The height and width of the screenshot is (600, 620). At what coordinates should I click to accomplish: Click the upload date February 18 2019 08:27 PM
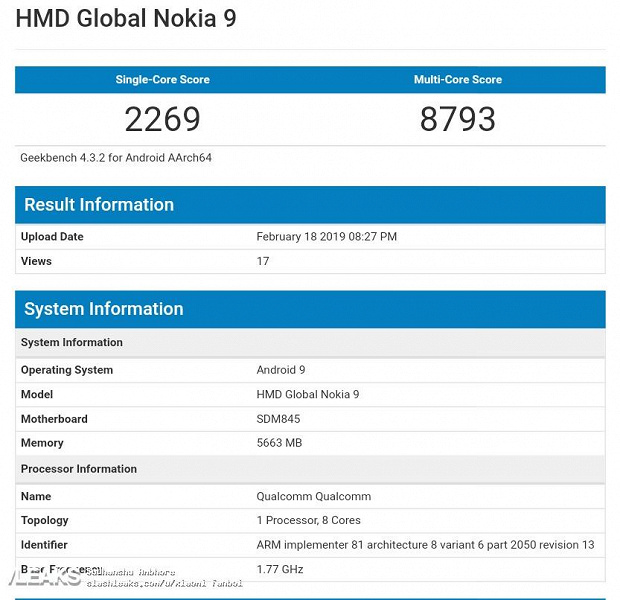coord(327,237)
